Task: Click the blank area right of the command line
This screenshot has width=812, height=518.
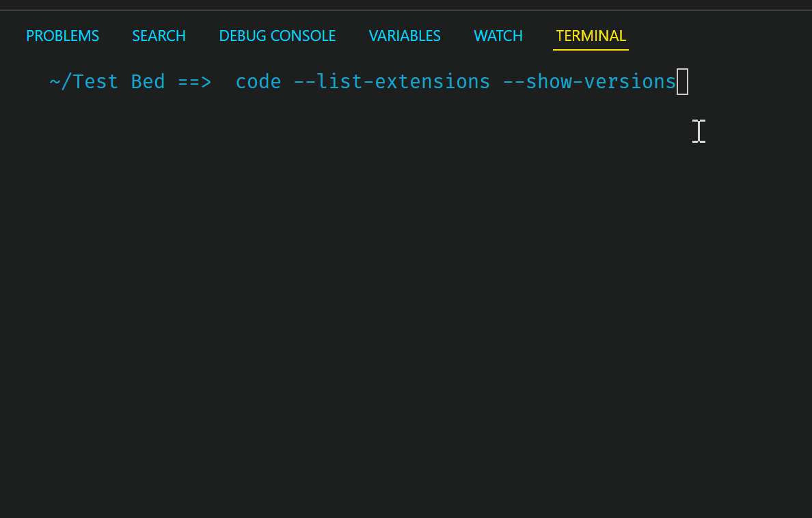Action: coord(752,81)
